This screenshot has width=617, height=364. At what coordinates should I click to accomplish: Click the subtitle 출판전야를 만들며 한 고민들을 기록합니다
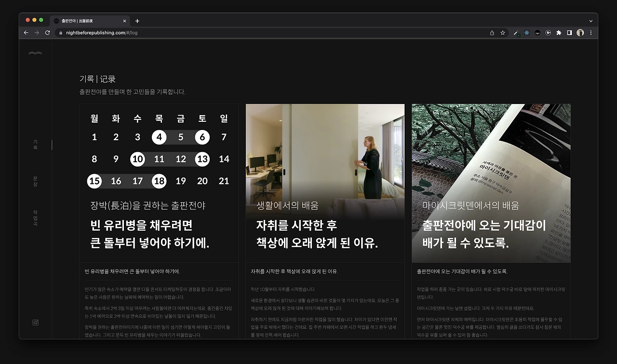[133, 91]
